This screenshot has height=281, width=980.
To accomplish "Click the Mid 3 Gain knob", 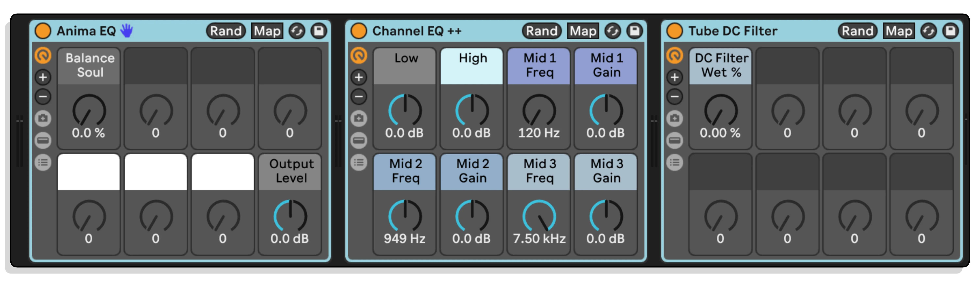I will [x=606, y=216].
